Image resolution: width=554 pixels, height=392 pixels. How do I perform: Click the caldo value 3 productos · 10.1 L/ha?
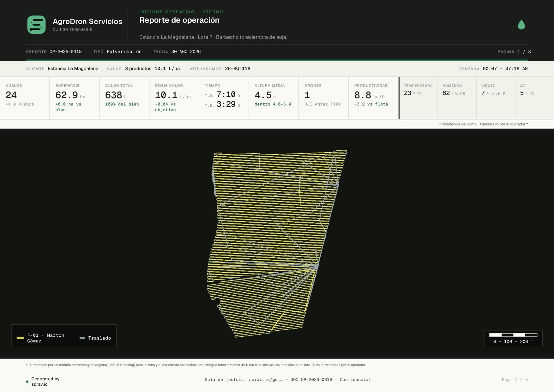click(x=152, y=69)
